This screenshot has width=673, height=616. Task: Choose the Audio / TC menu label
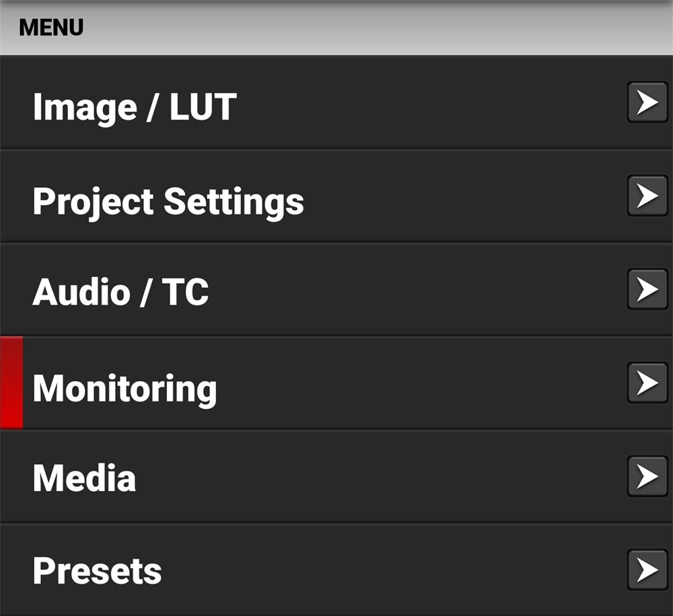121,292
